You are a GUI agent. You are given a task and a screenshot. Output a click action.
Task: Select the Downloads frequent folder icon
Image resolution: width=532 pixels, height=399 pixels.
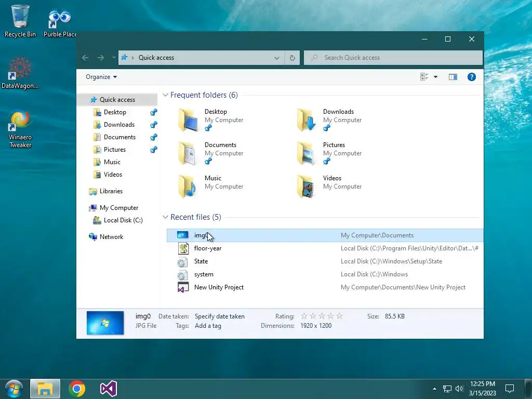(307, 120)
